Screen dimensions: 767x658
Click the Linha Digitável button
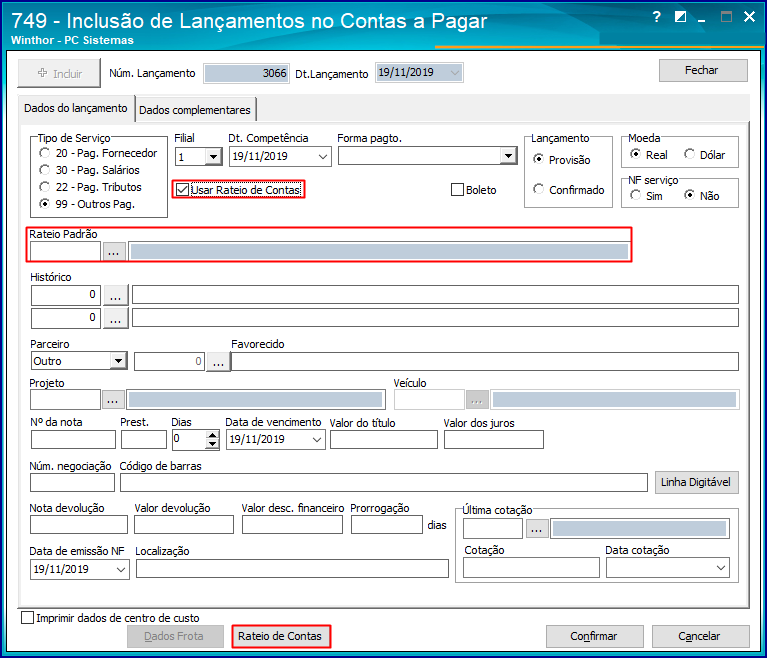tap(696, 482)
